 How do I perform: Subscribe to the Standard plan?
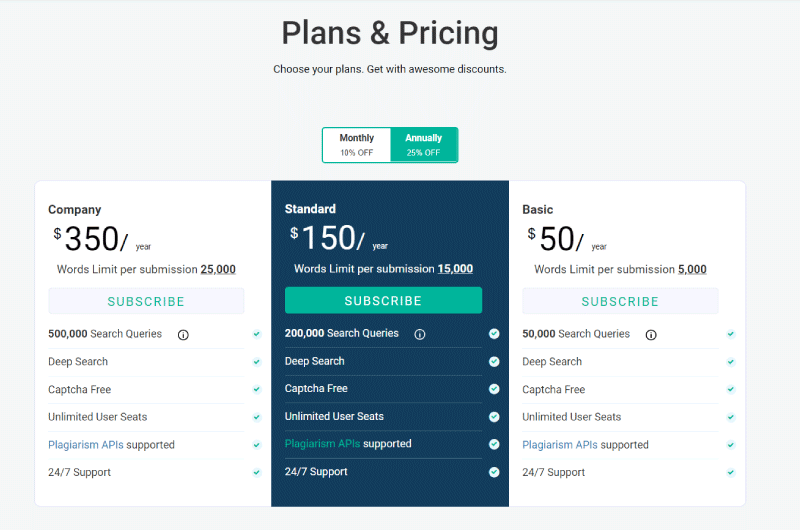pyautogui.click(x=383, y=300)
